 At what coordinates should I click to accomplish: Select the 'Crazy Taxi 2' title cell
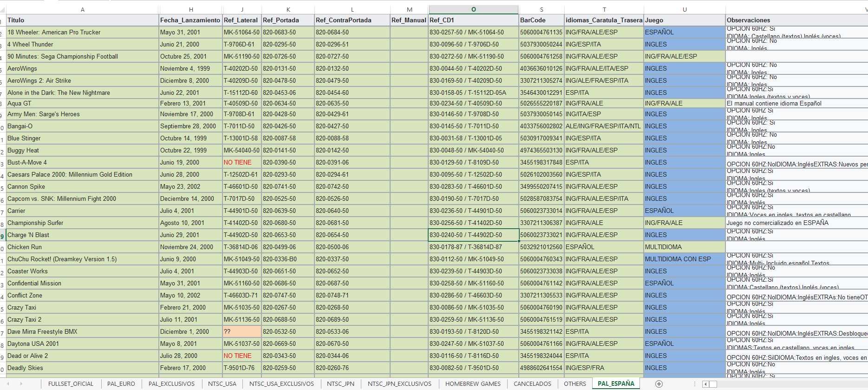tap(83, 319)
